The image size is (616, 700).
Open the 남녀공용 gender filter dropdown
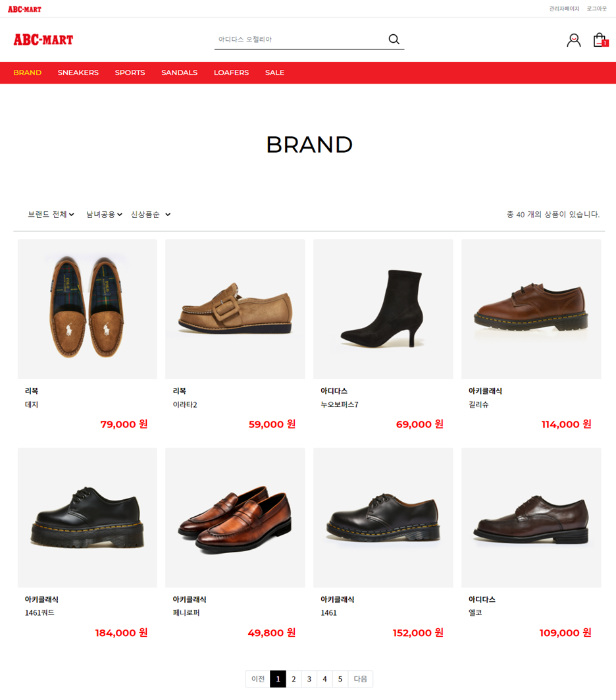(104, 214)
